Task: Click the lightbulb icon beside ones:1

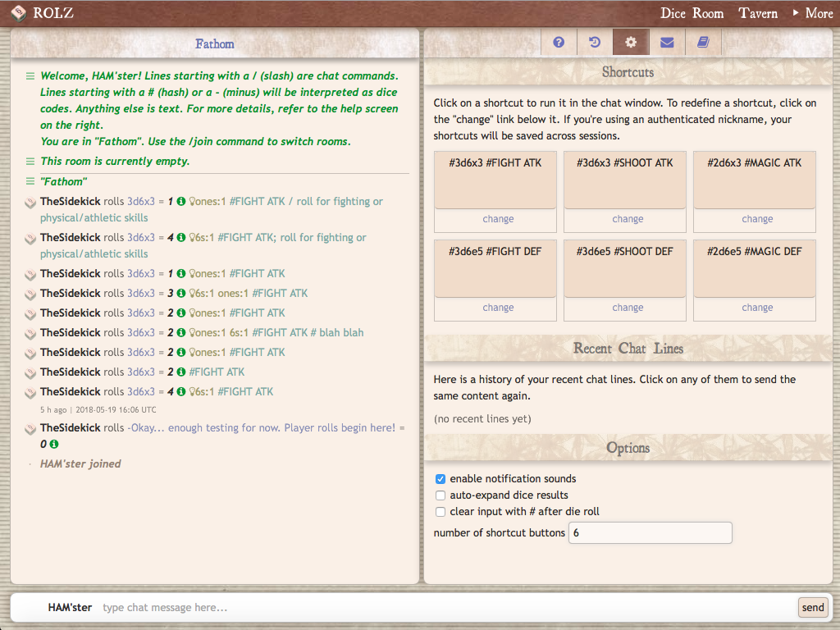Action: tap(194, 201)
